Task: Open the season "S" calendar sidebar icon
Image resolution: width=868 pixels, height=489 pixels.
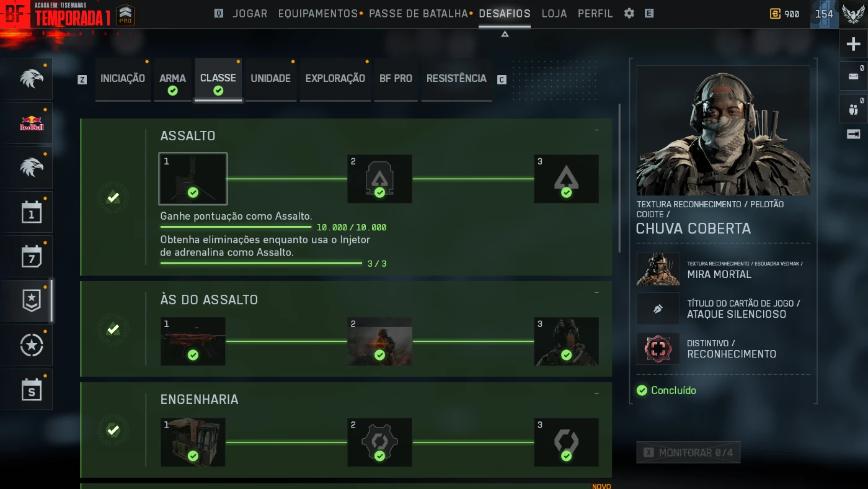Action: tap(31, 390)
